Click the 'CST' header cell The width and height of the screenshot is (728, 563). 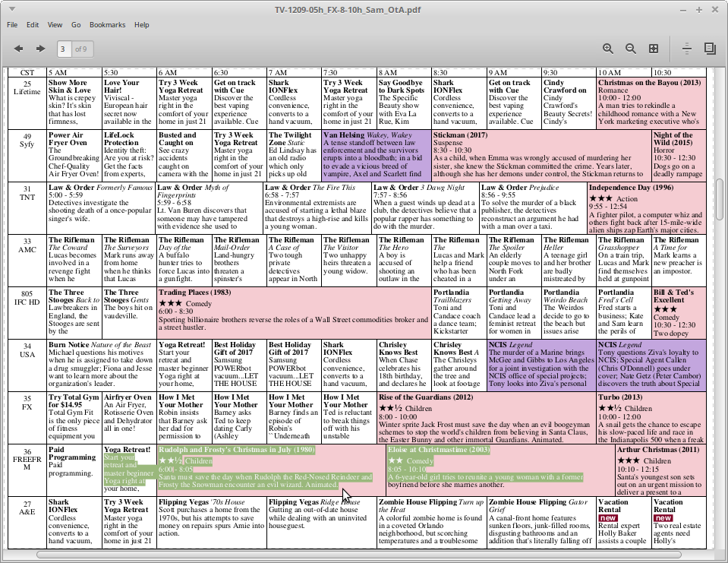(x=27, y=73)
